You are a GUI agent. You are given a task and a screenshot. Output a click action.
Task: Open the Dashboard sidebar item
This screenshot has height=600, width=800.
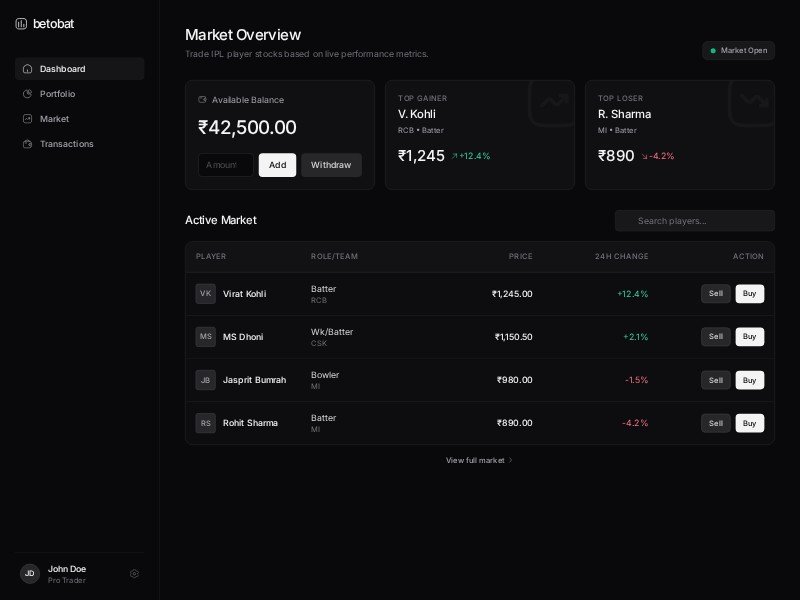[x=80, y=69]
